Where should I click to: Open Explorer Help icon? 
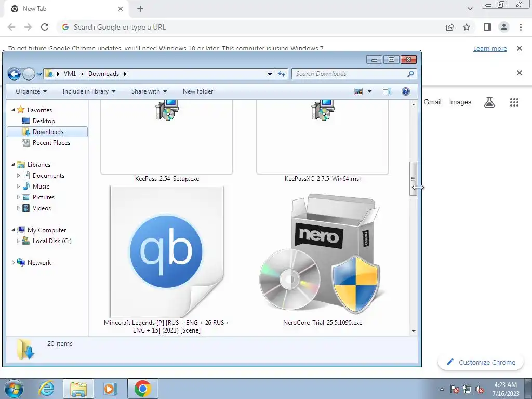click(405, 91)
